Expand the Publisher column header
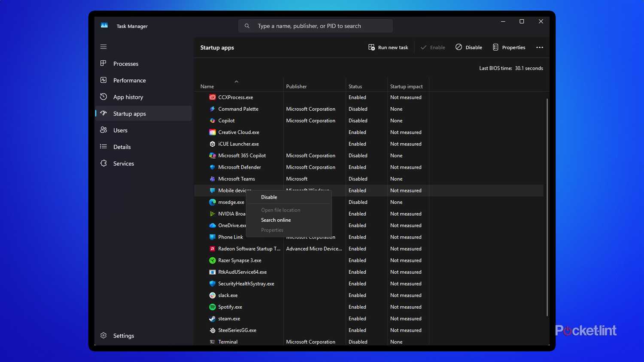The height and width of the screenshot is (362, 644). [296, 86]
